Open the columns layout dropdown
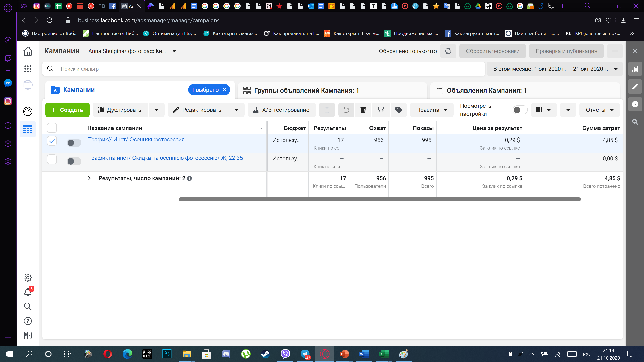 tap(544, 110)
